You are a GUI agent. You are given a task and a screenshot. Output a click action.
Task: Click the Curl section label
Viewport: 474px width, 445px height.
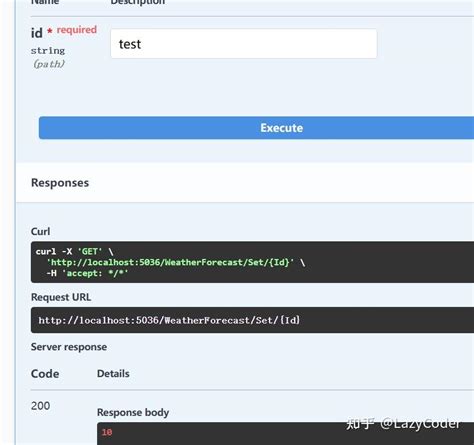tap(40, 231)
